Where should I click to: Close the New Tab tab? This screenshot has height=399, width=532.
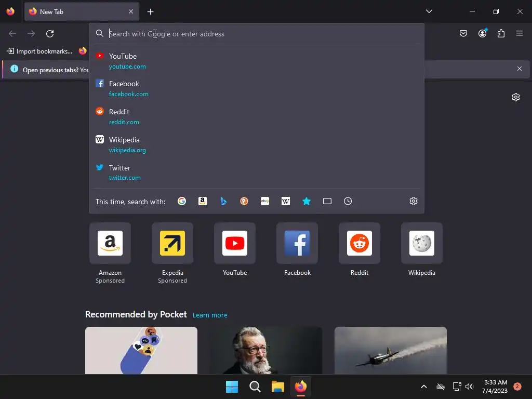point(131,11)
